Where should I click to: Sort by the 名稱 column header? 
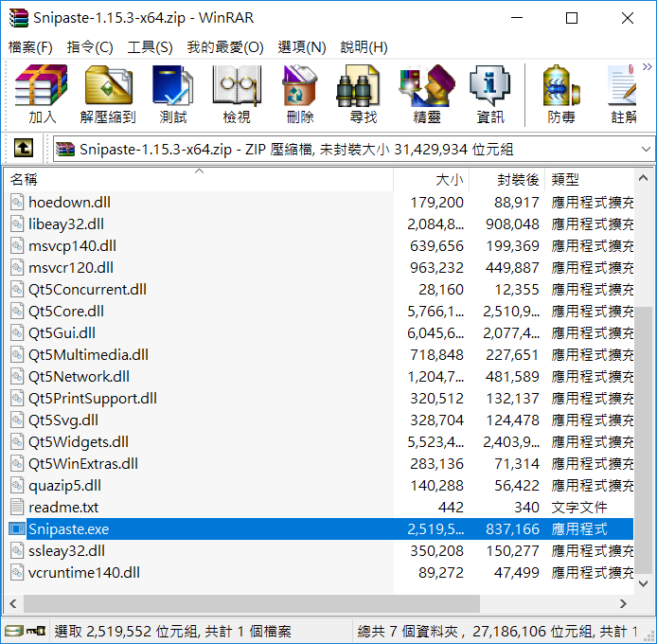pyautogui.click(x=199, y=180)
